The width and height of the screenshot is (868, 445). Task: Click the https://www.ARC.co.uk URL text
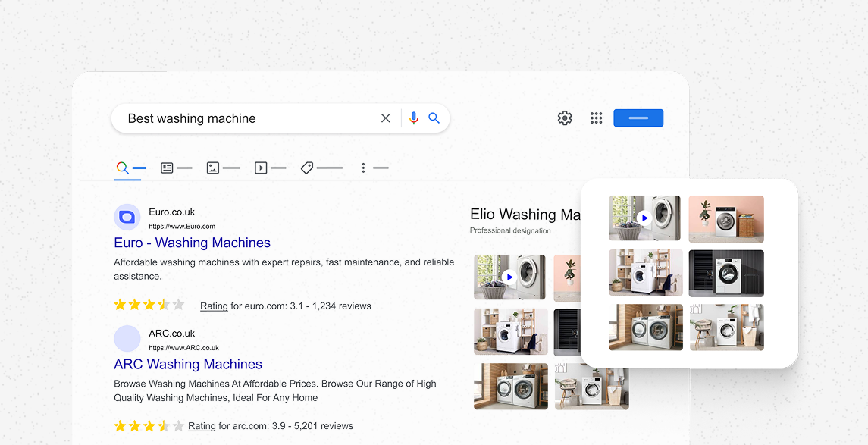point(183,348)
